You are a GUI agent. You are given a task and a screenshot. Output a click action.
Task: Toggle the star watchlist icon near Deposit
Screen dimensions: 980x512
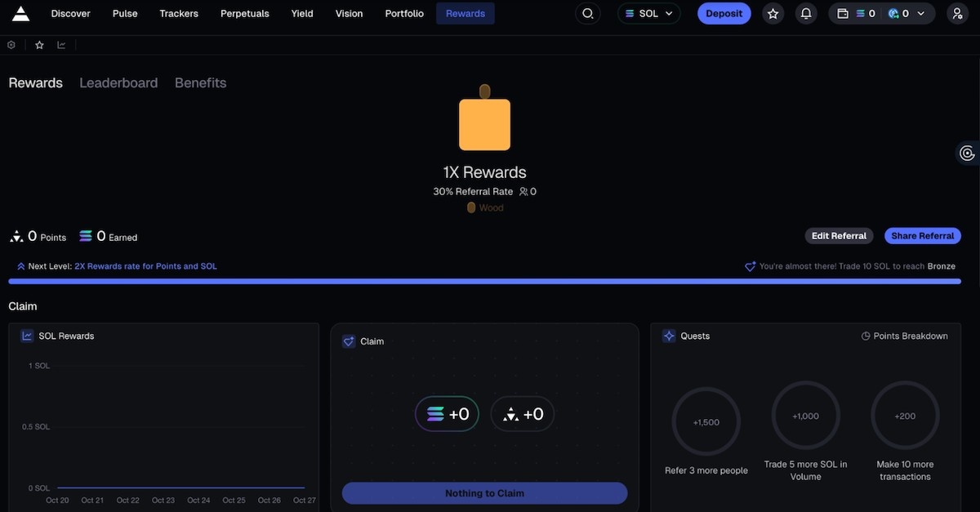click(773, 13)
